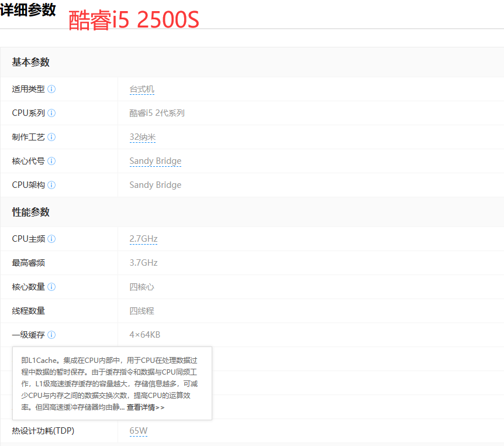This screenshot has width=504, height=446.
Task: Select the 四线程 value
Action: coord(141,311)
